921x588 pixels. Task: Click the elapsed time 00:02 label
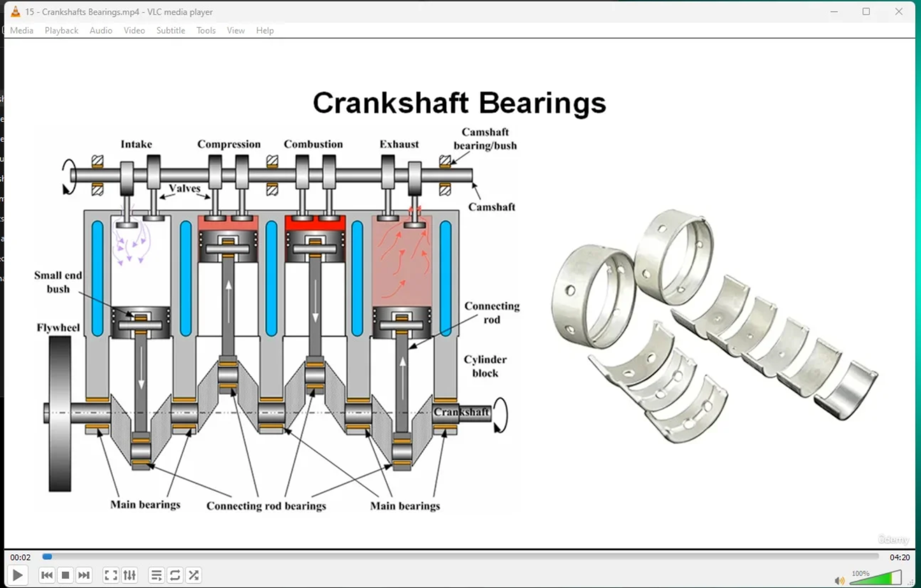(20, 557)
